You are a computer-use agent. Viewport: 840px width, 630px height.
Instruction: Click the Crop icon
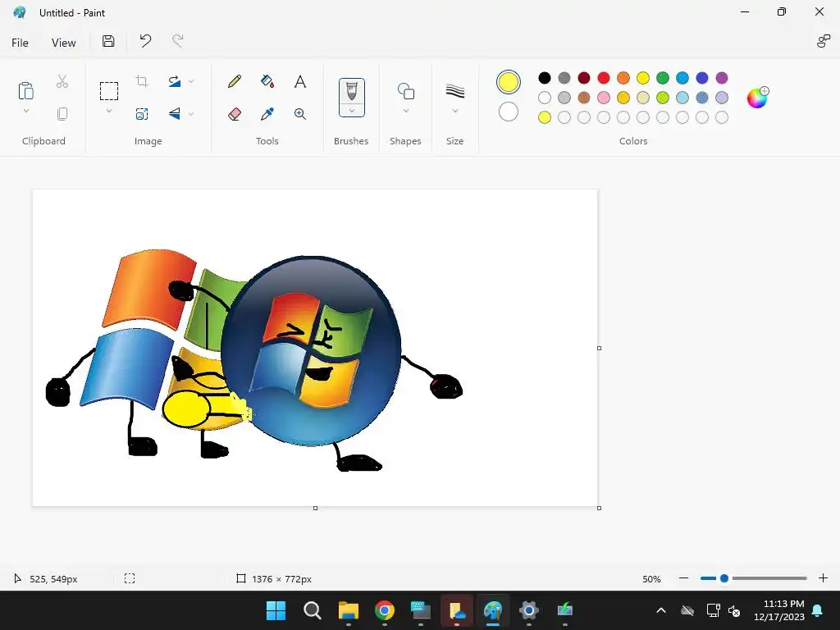click(142, 81)
